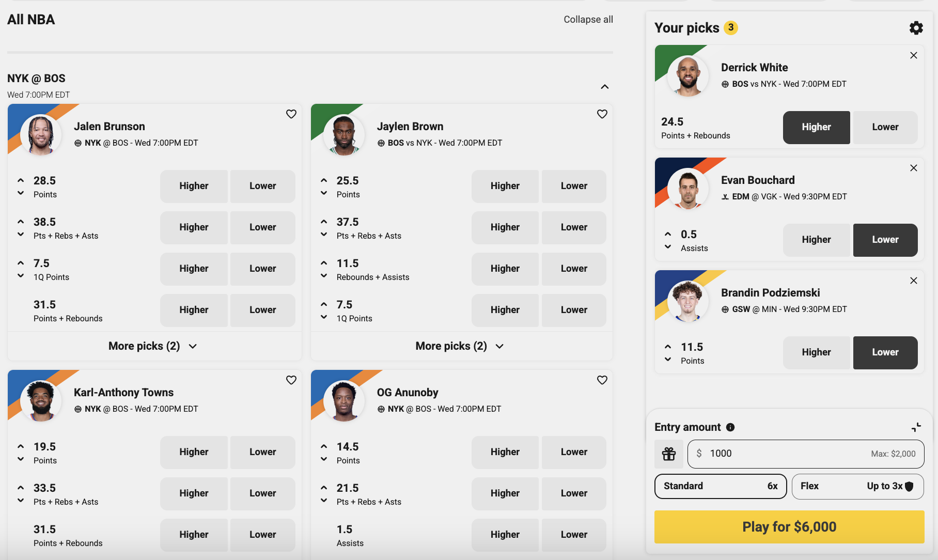The height and width of the screenshot is (560, 938).
Task: Remove Evan Bouchard pick with X
Action: click(914, 168)
